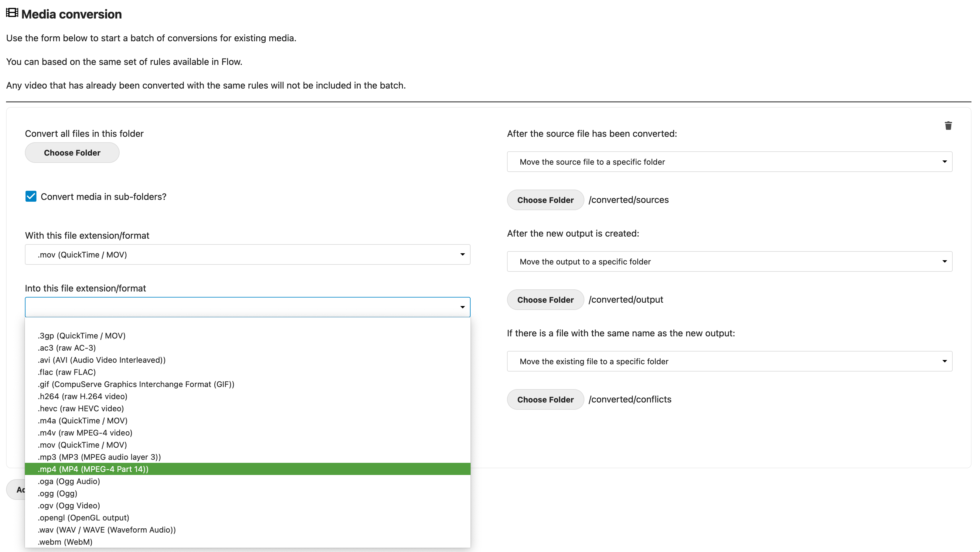Viewport: 980px width, 552px height.
Task: Select .mp4 (MPEG-4 Part 14) option
Action: coord(93,469)
